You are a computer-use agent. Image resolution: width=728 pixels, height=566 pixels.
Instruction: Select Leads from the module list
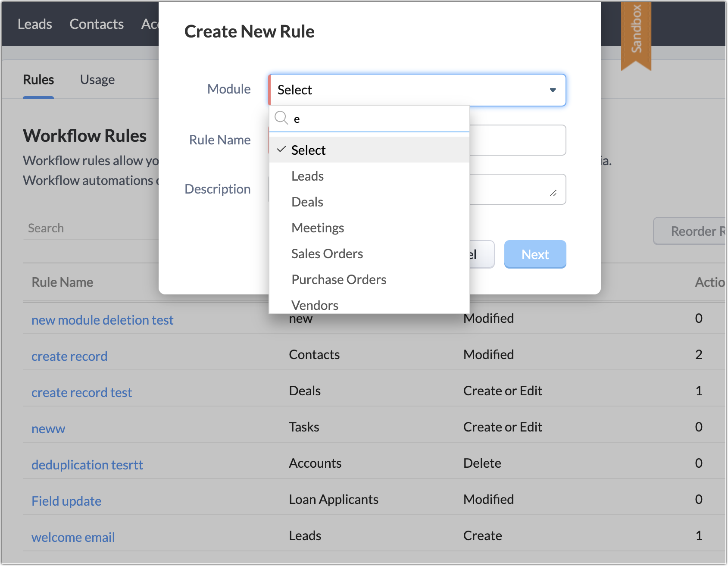(x=307, y=176)
